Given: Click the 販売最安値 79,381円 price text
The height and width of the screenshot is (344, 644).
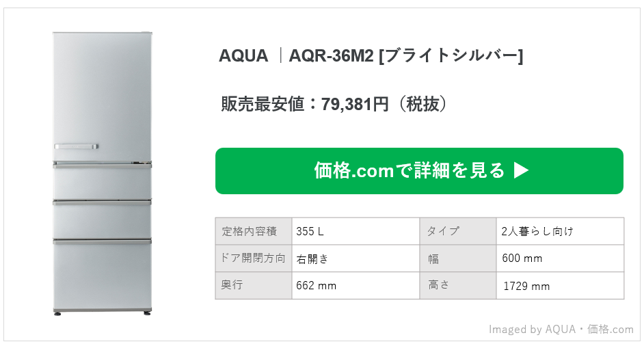Looking at the screenshot, I should click(334, 104).
